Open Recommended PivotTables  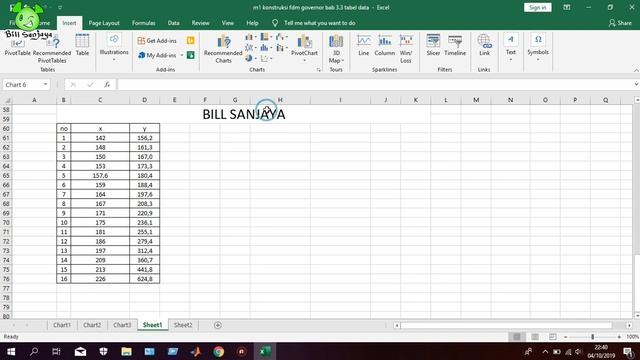52,49
